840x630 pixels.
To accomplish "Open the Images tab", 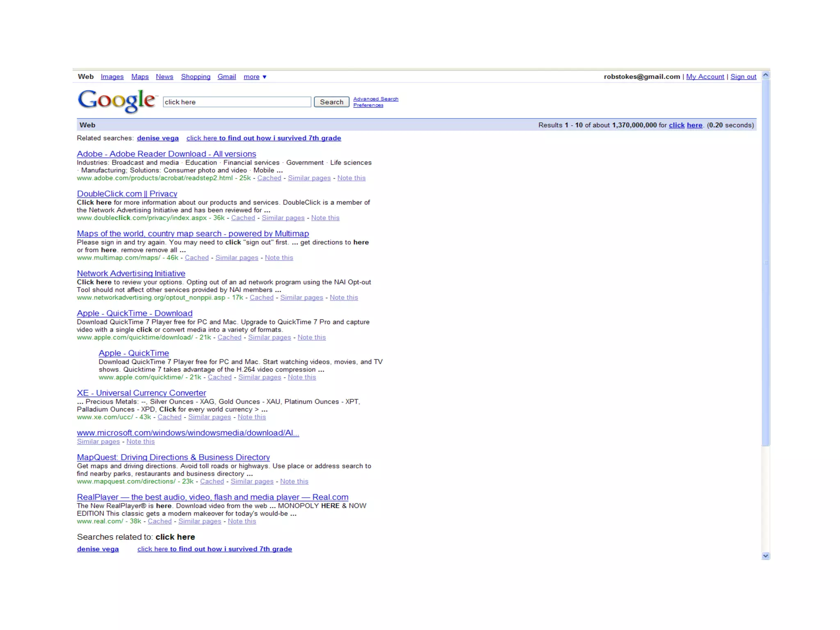I will pyautogui.click(x=112, y=77).
